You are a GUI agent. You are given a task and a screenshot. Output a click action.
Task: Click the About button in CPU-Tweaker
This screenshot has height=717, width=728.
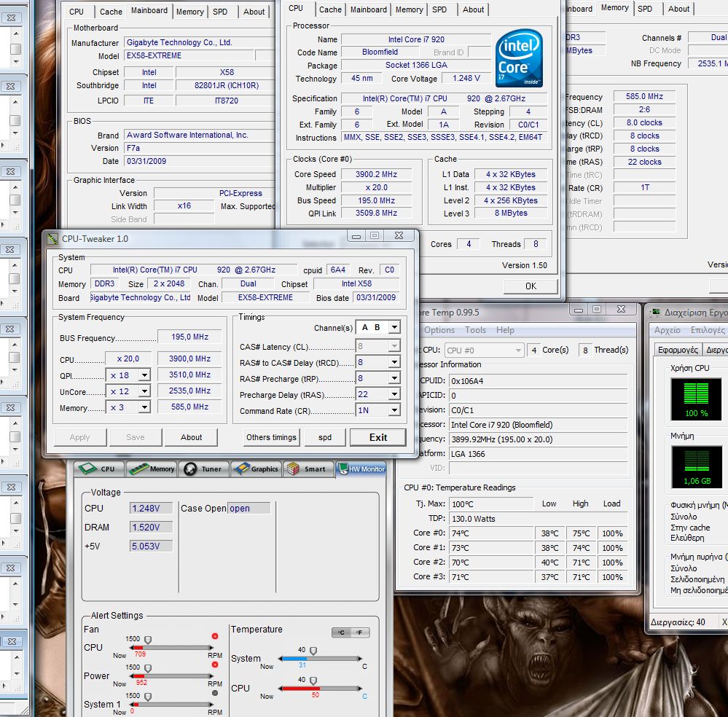(191, 437)
